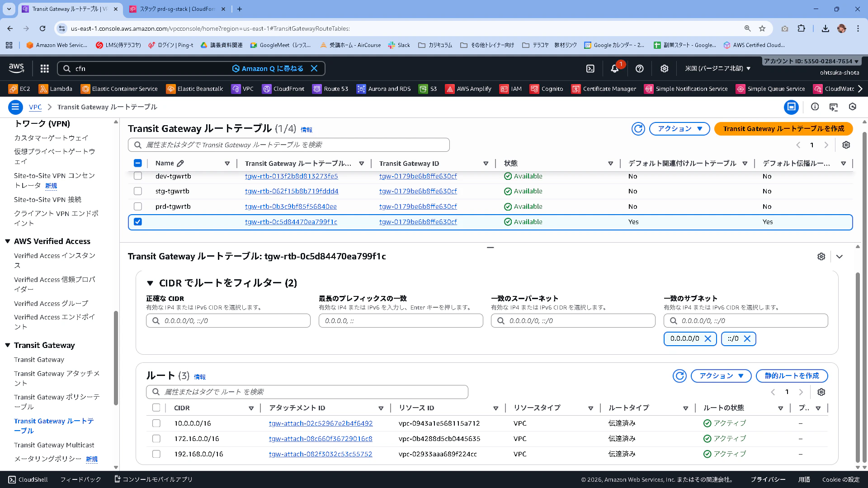Uncheck the tgw-rtb-0c5d84470ea799f1c row checkbox

[138, 222]
